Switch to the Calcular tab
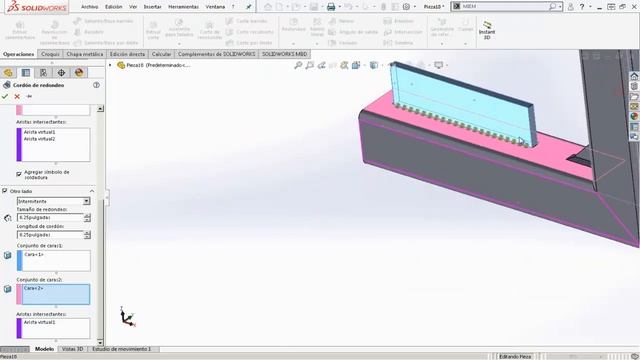The width and height of the screenshot is (640, 360). pyautogui.click(x=161, y=54)
